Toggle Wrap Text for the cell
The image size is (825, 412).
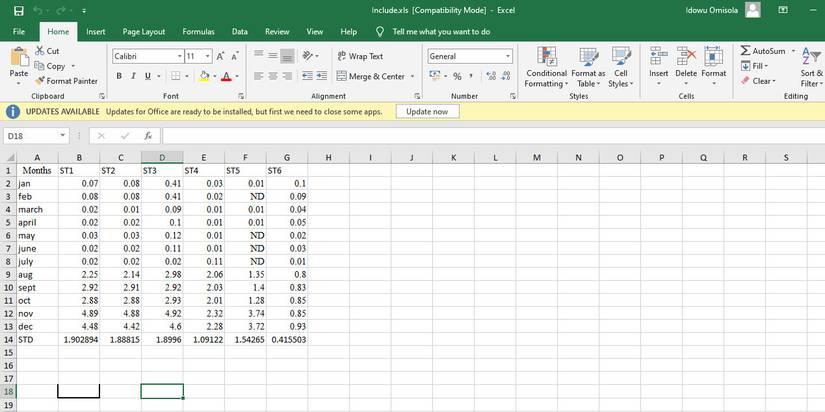pos(360,56)
